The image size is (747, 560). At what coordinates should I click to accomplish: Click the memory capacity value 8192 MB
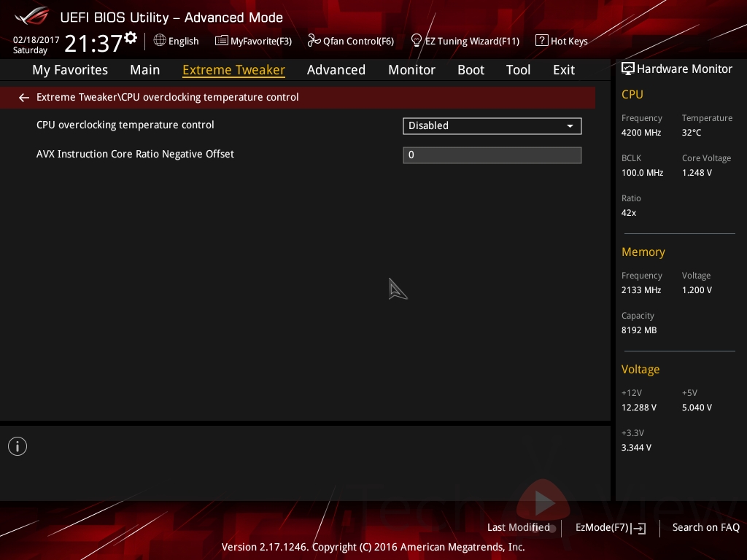[639, 330]
